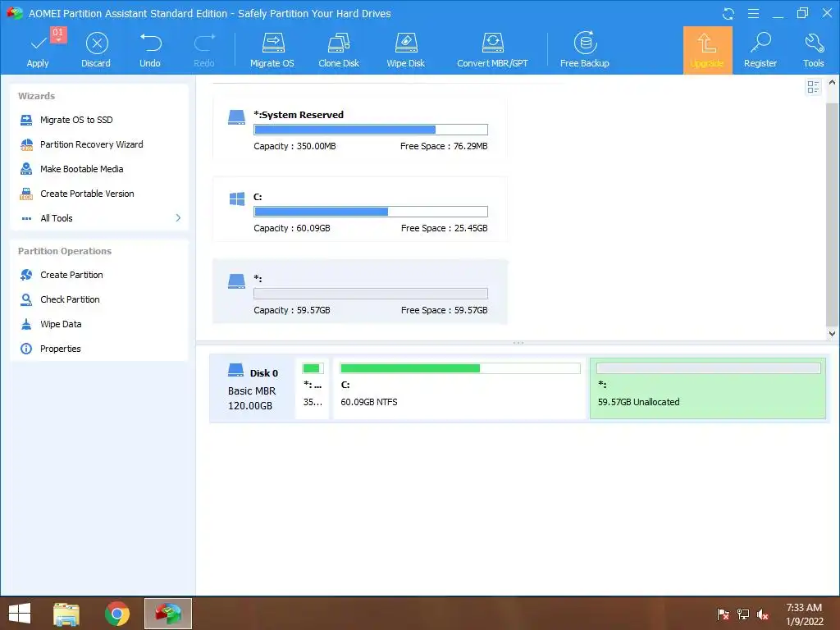Click the orange Upgrade button
Screen dimensions: 840x630
(x=707, y=50)
